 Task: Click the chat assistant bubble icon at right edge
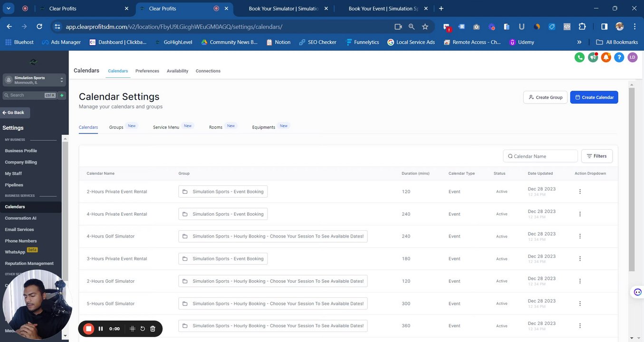click(637, 292)
